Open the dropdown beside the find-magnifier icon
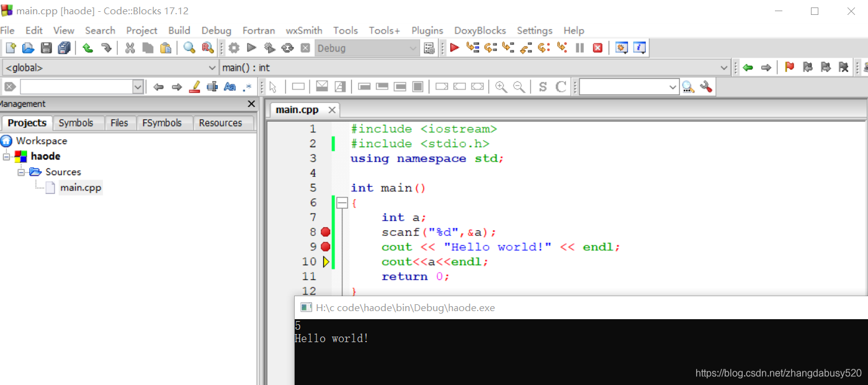868x385 pixels. click(673, 87)
